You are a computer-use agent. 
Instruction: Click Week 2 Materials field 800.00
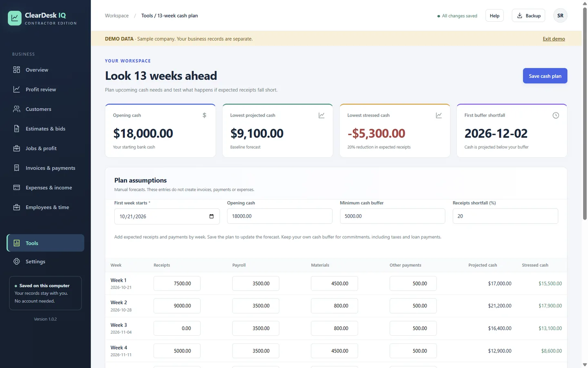click(334, 306)
